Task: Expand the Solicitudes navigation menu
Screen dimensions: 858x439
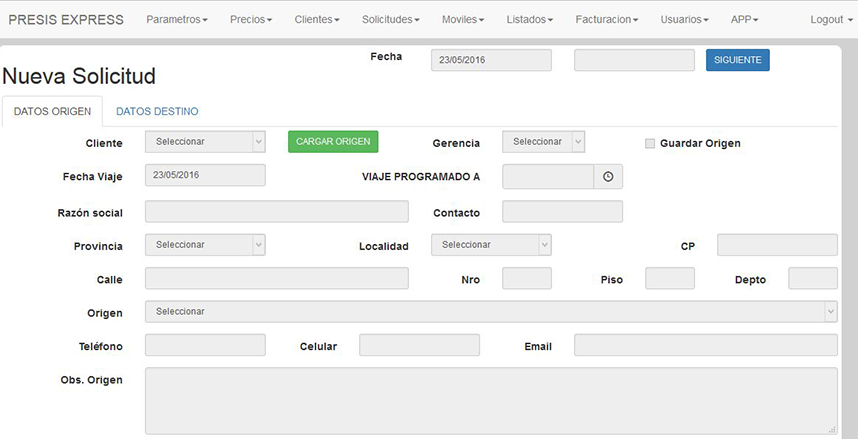Action: [390, 20]
